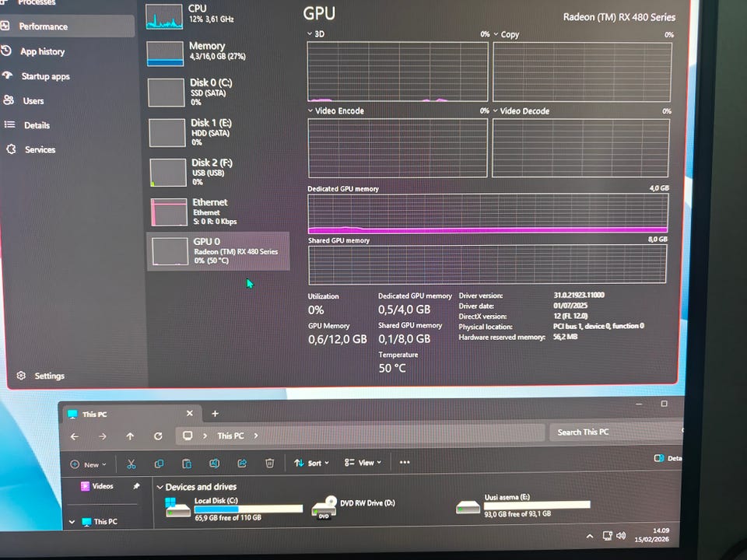Open the See more ellipsis menu

tap(405, 462)
